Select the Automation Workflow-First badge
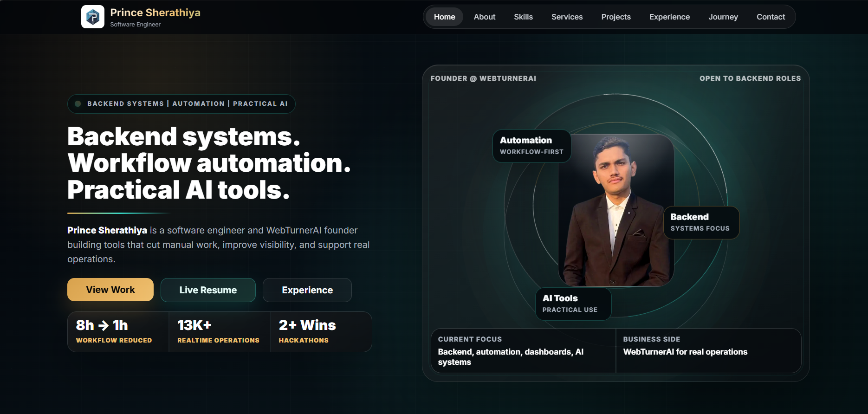 (x=531, y=146)
